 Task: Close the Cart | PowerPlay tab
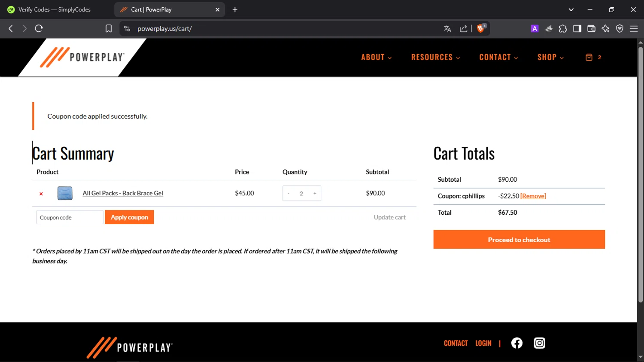coord(217,9)
